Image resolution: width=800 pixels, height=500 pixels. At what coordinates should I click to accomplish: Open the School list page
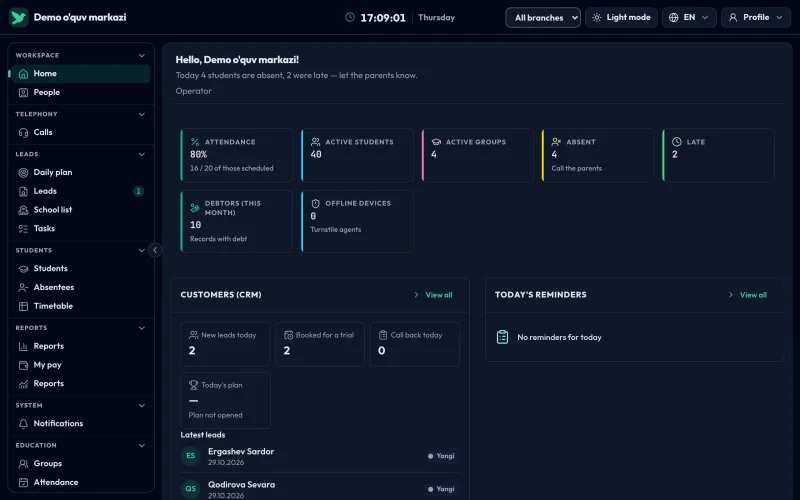[81, 210]
